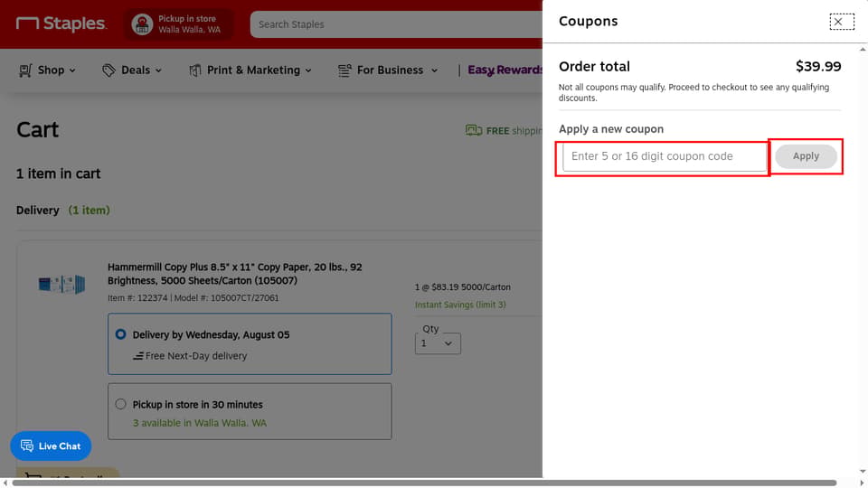Click the $39.99 order total amount

coord(818,66)
